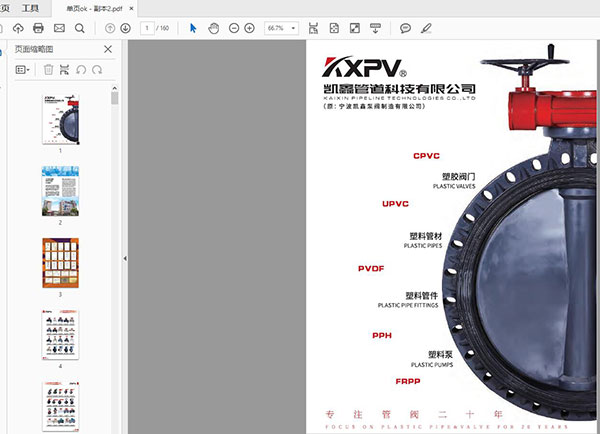Select page 1 thumbnail
Viewport: 600px width, 434px height.
(x=60, y=119)
